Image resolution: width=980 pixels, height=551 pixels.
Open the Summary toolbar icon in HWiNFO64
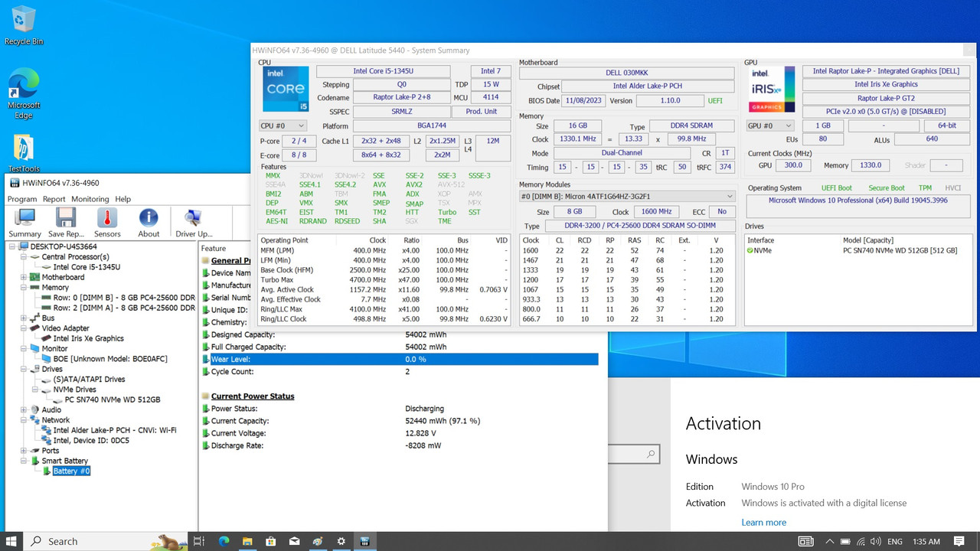pyautogui.click(x=24, y=223)
